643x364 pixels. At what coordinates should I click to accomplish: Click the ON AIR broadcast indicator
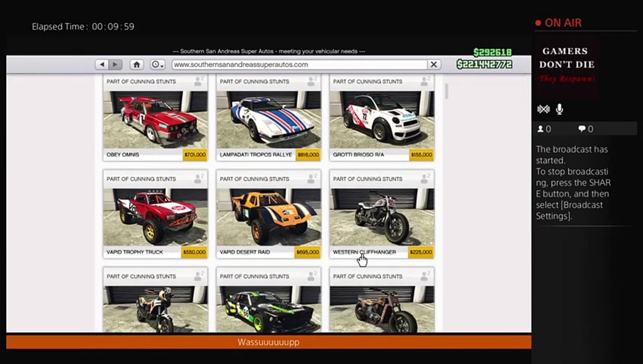tap(559, 23)
